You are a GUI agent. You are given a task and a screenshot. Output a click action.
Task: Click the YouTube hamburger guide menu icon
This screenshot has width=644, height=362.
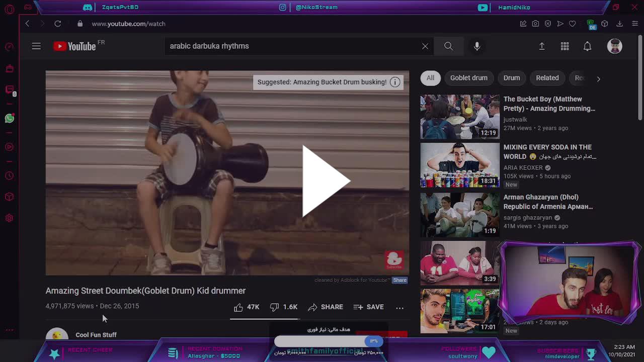tap(36, 46)
